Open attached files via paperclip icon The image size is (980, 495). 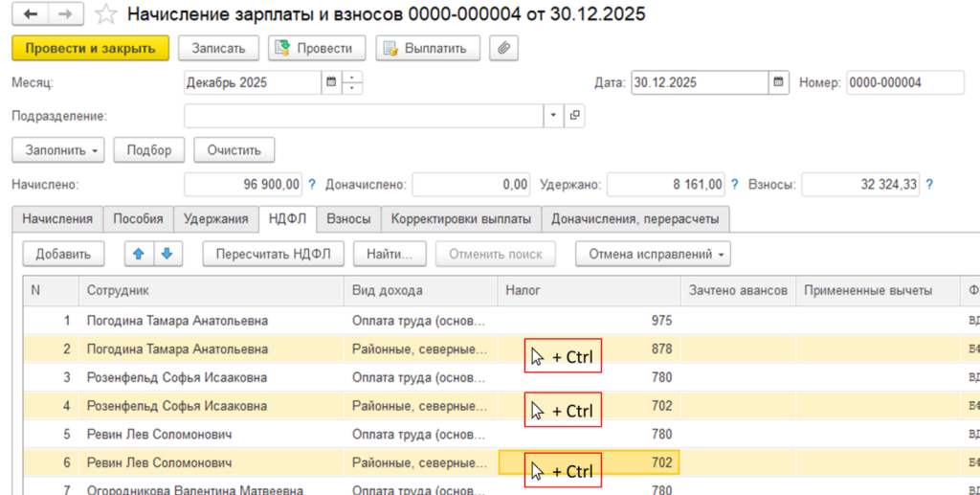tap(503, 48)
